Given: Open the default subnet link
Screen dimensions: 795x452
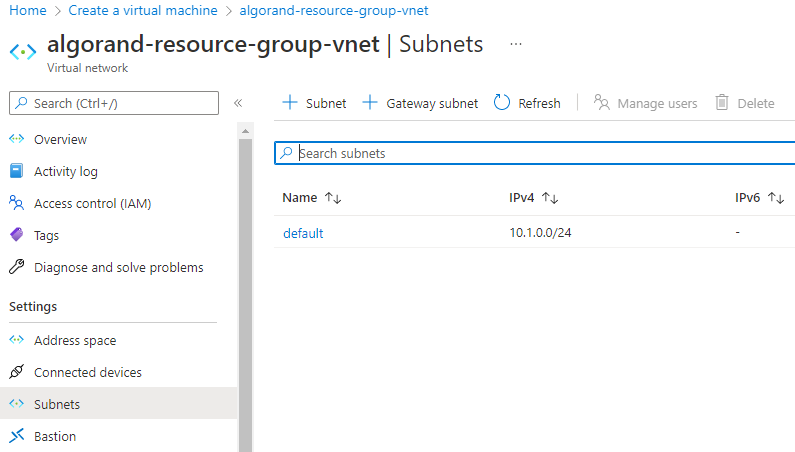Looking at the screenshot, I should click(303, 233).
